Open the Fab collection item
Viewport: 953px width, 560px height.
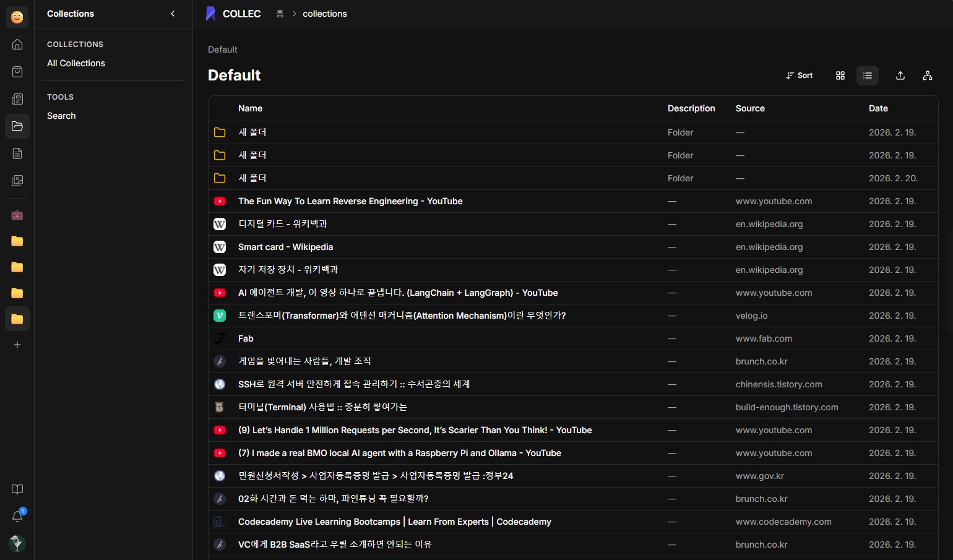246,338
